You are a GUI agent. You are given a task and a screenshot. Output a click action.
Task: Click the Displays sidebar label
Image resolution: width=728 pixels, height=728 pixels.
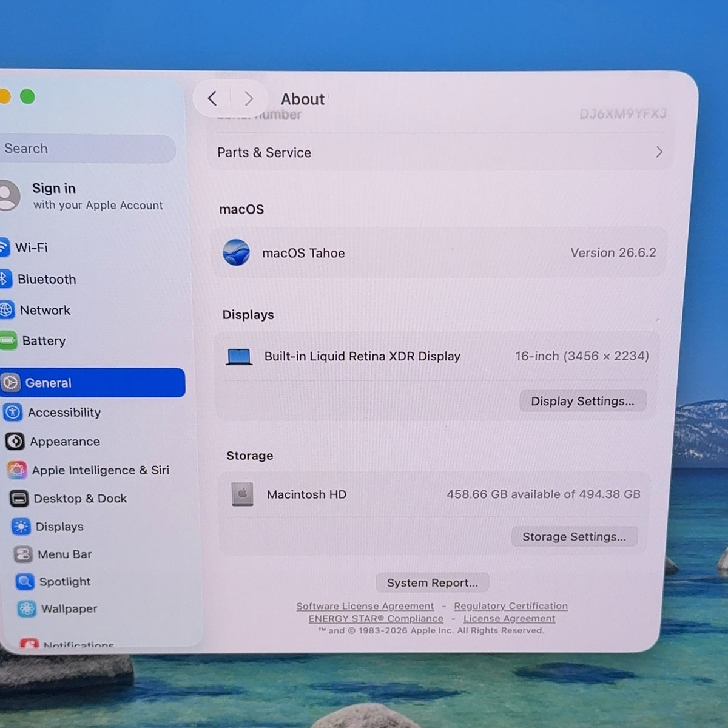(59, 527)
